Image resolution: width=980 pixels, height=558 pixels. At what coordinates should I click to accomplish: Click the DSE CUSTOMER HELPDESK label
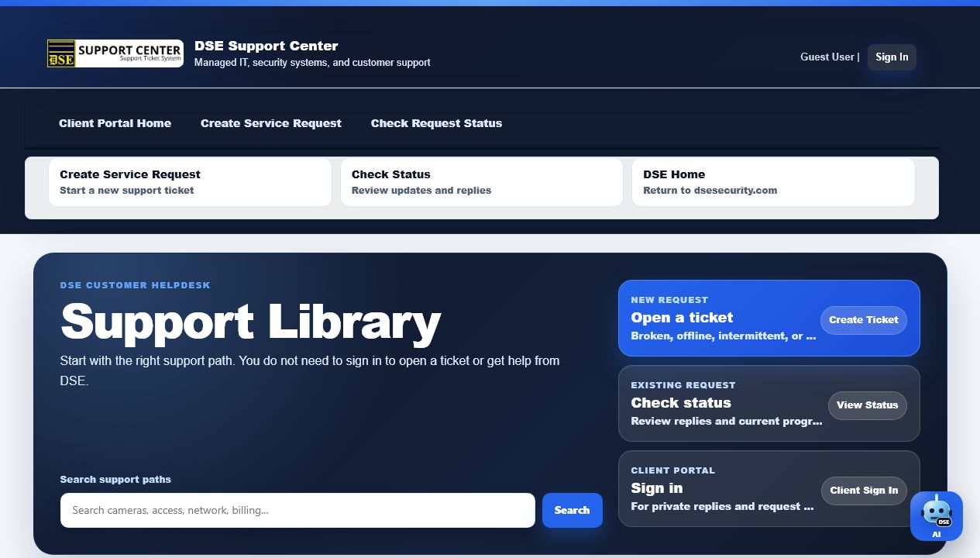click(136, 285)
